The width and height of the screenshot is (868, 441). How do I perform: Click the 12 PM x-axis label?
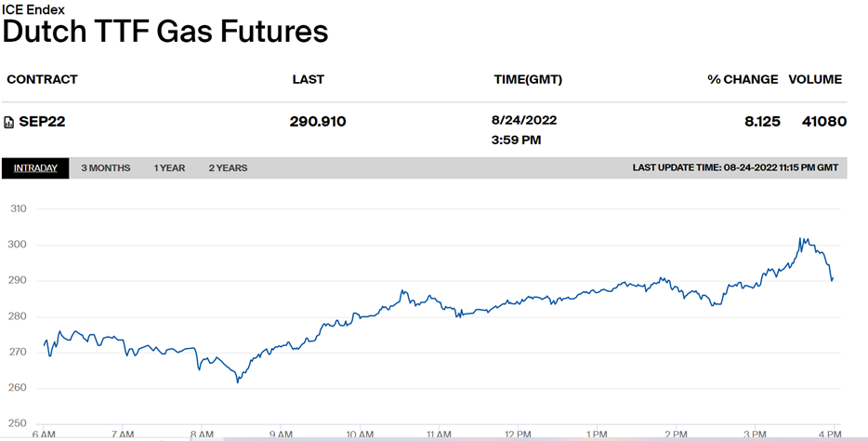(517, 434)
